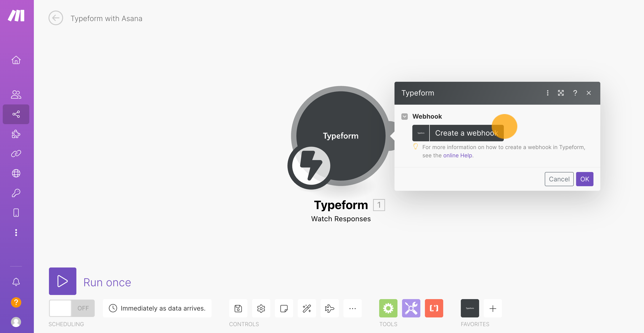Viewport: 644px width, 333px height.
Task: Add a favorite with plus button
Action: coord(493,308)
